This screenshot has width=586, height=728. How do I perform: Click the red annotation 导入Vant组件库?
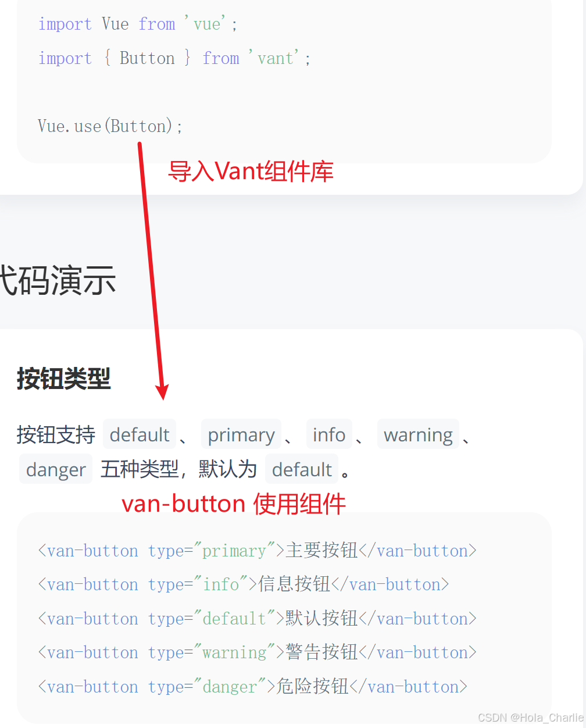[251, 172]
